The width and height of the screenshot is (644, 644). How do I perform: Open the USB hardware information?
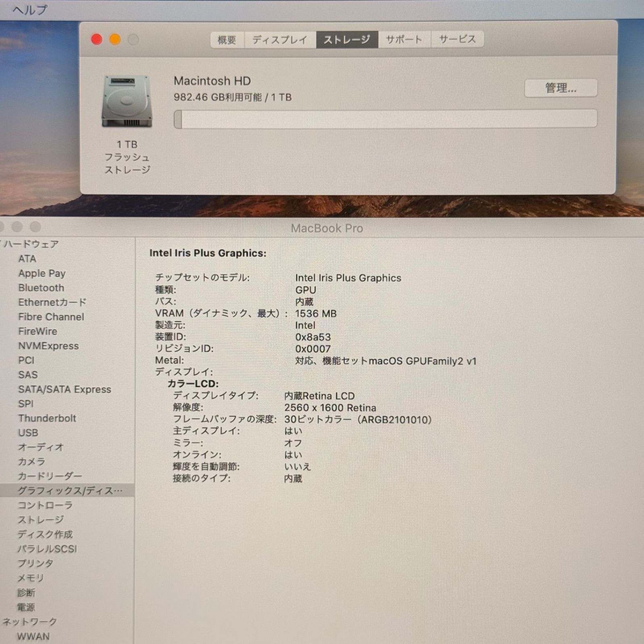[x=27, y=433]
